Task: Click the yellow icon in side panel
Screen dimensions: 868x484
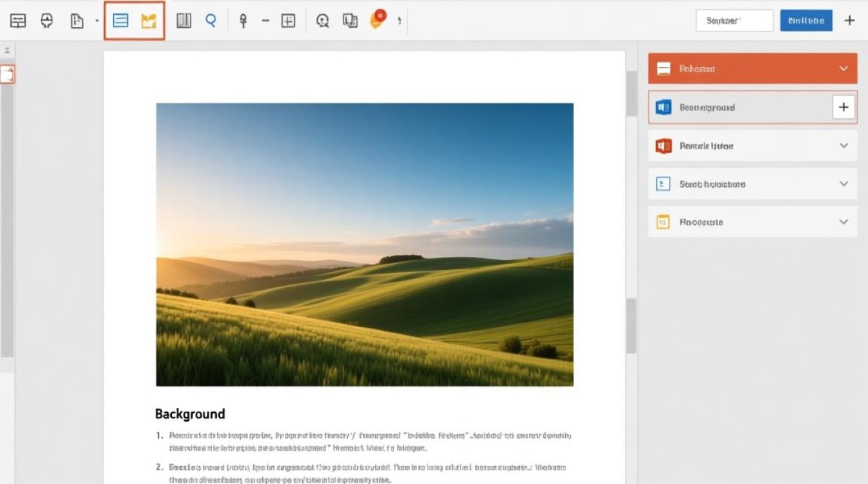Action: click(x=663, y=222)
